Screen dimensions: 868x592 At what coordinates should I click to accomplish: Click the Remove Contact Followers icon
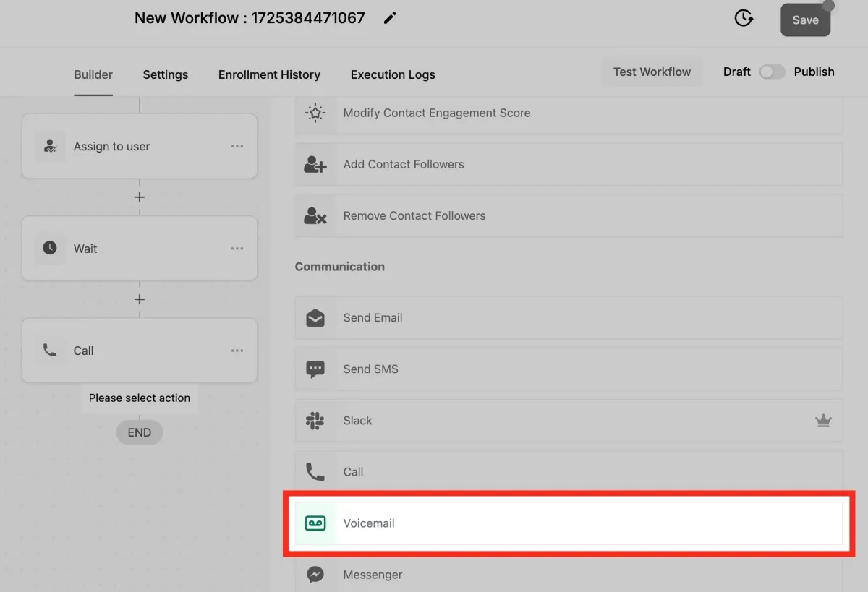[x=315, y=216]
